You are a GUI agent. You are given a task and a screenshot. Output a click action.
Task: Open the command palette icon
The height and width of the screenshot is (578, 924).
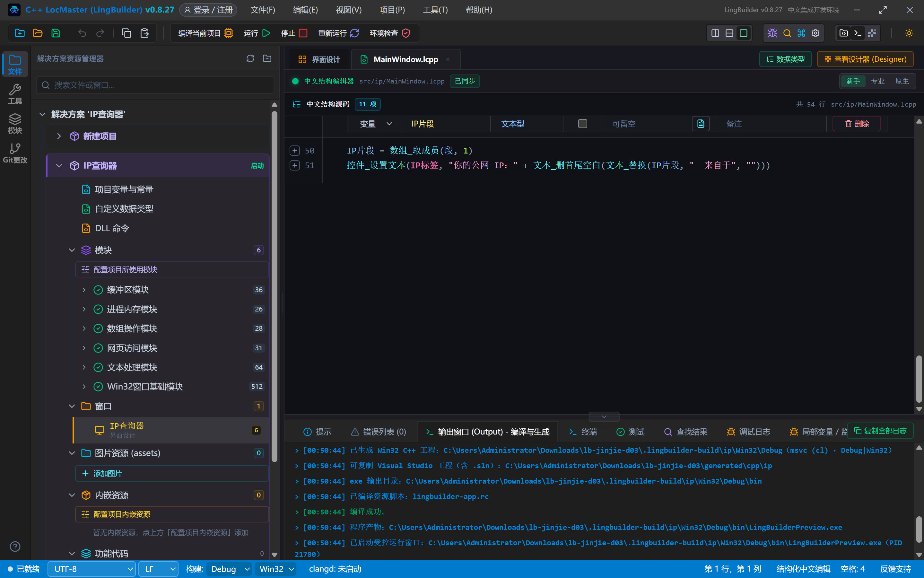(x=801, y=33)
